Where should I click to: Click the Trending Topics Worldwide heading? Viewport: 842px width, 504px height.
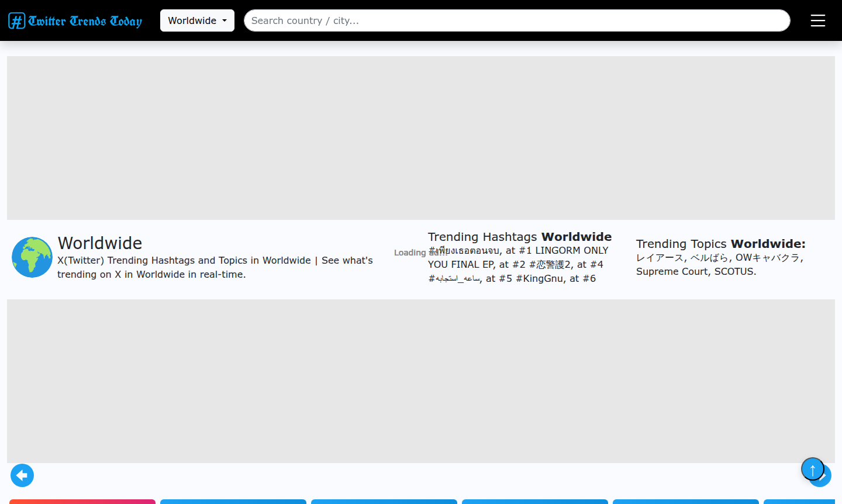click(x=720, y=244)
